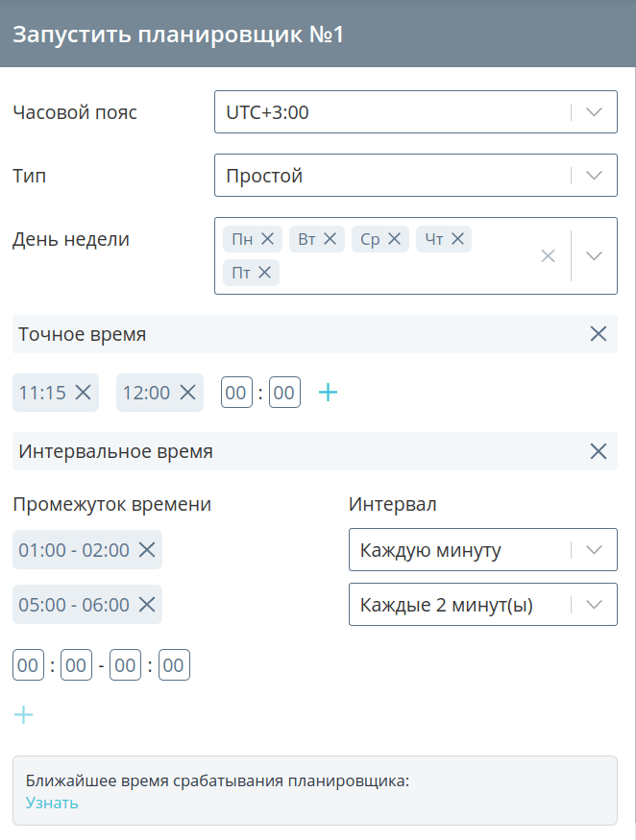The height and width of the screenshot is (840, 636).
Task: Delete the 11:15 exact time
Action: pos(84,393)
